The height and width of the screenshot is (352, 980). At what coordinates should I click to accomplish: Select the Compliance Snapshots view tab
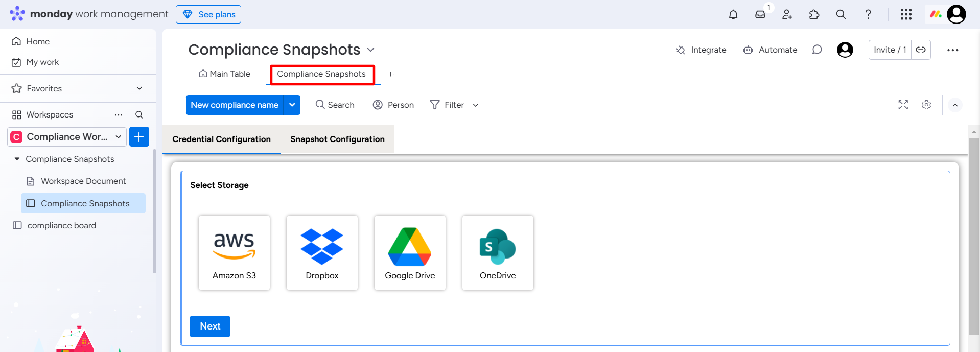coord(321,74)
